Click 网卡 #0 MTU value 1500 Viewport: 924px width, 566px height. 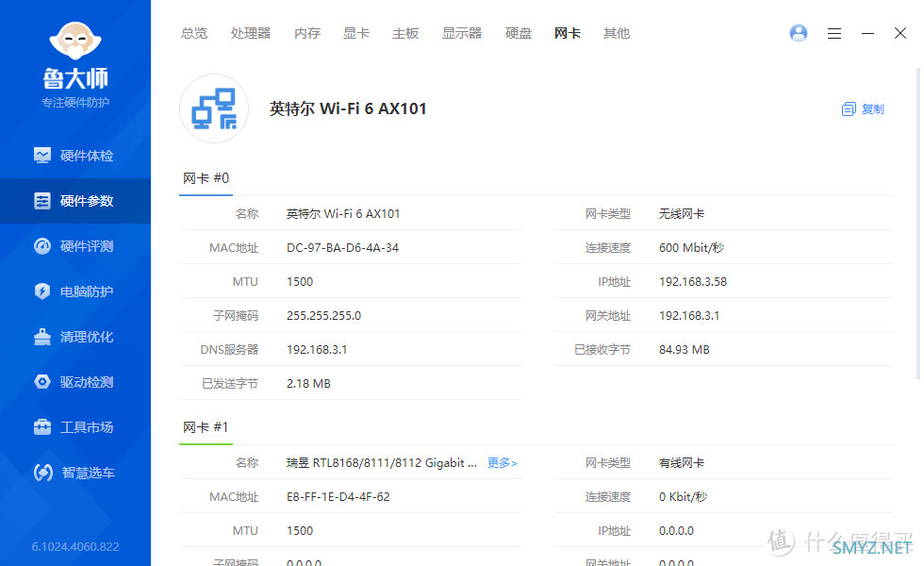pos(300,282)
